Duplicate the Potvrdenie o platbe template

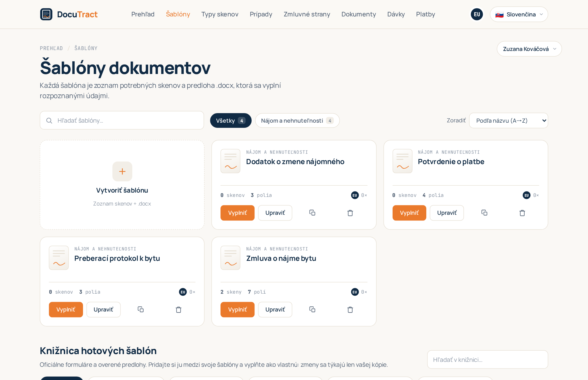484,213
